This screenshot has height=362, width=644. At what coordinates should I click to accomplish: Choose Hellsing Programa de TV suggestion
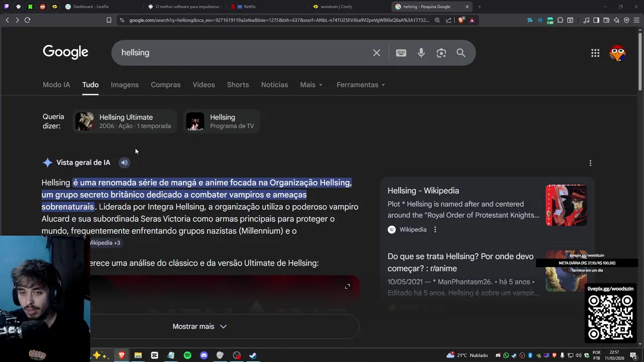(221, 121)
